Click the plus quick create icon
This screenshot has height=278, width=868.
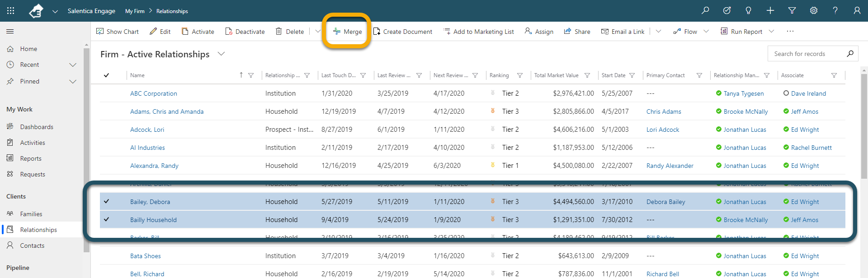[770, 10]
